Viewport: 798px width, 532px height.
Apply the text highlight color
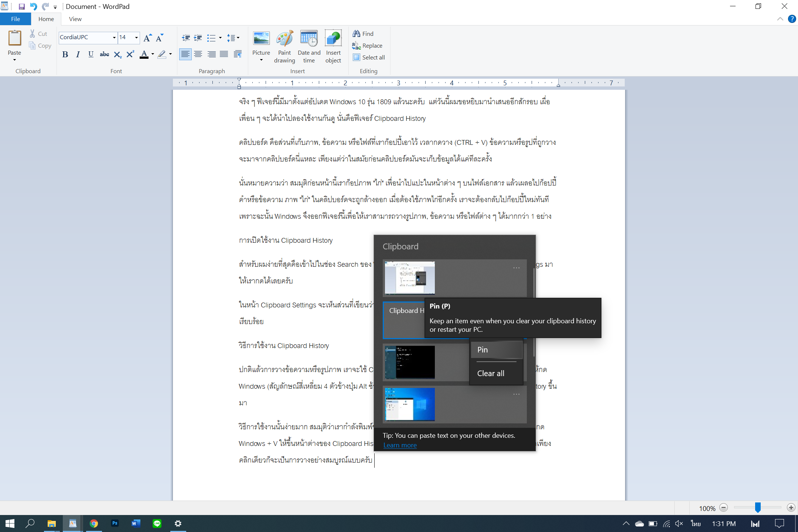162,54
